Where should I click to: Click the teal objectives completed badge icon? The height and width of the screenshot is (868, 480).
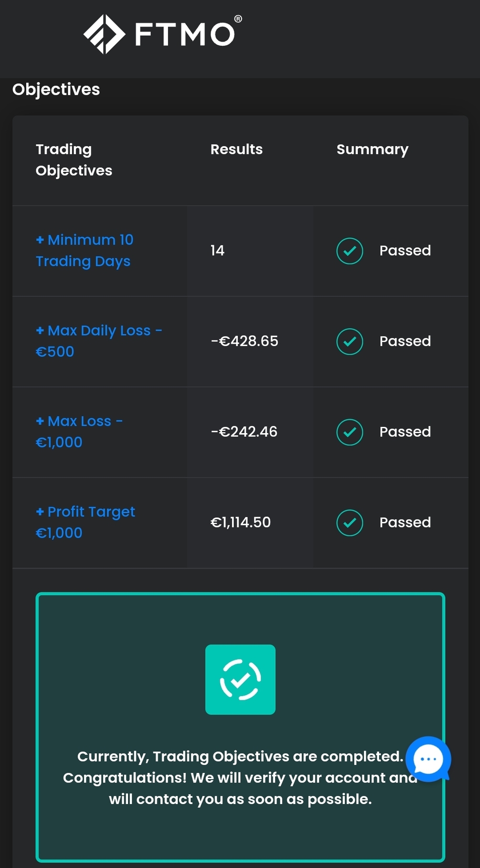tap(240, 679)
